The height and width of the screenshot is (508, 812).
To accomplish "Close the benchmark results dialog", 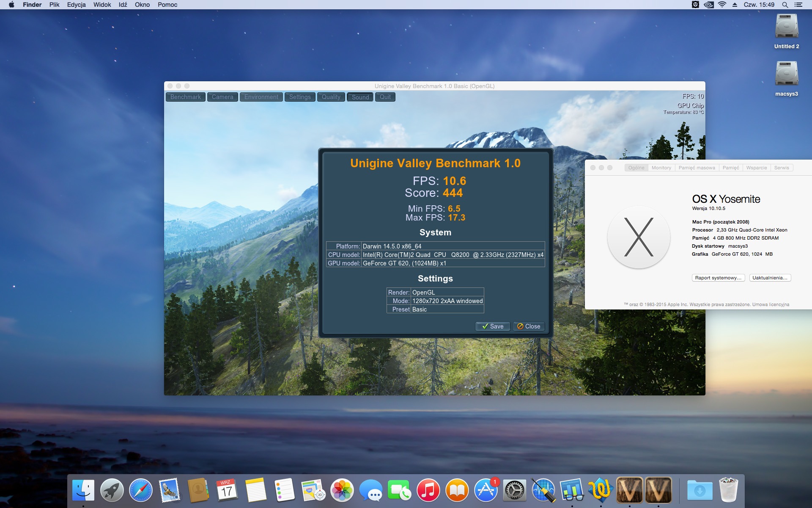I will [x=529, y=326].
